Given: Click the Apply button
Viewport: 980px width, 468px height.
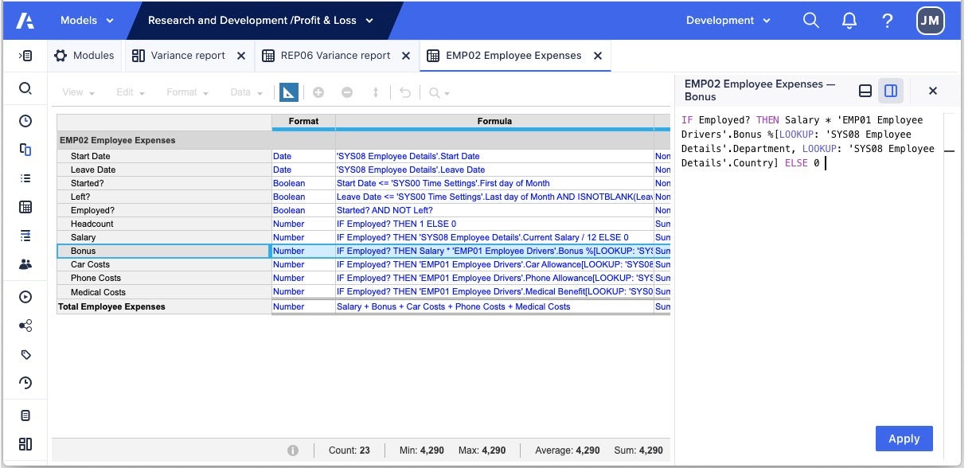Looking at the screenshot, I should [904, 439].
